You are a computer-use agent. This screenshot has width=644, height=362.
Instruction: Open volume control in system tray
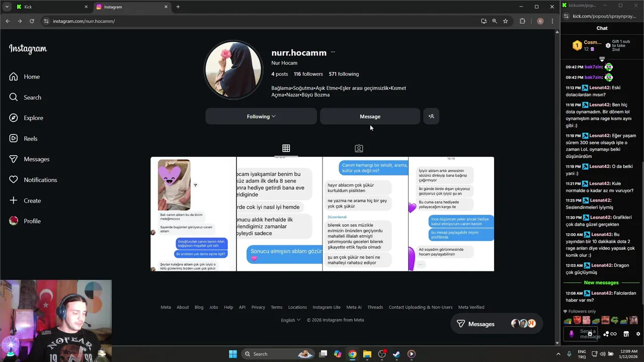603,354
